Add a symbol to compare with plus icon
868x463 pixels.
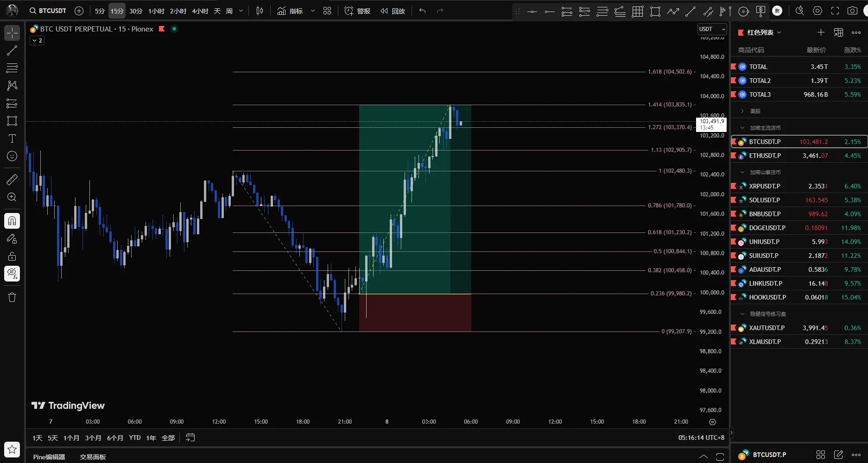[79, 11]
